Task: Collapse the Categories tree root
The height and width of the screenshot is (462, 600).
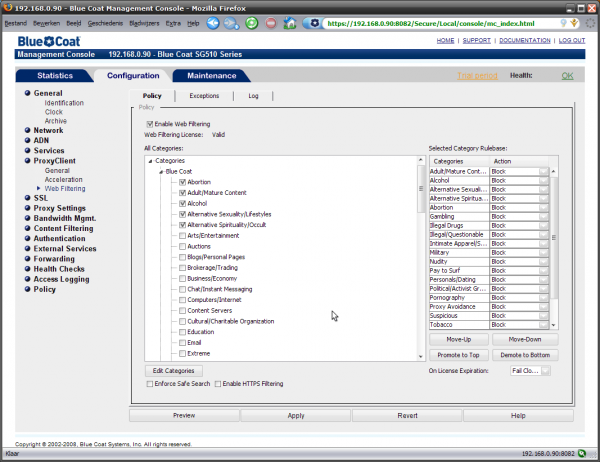Action: click(150, 161)
